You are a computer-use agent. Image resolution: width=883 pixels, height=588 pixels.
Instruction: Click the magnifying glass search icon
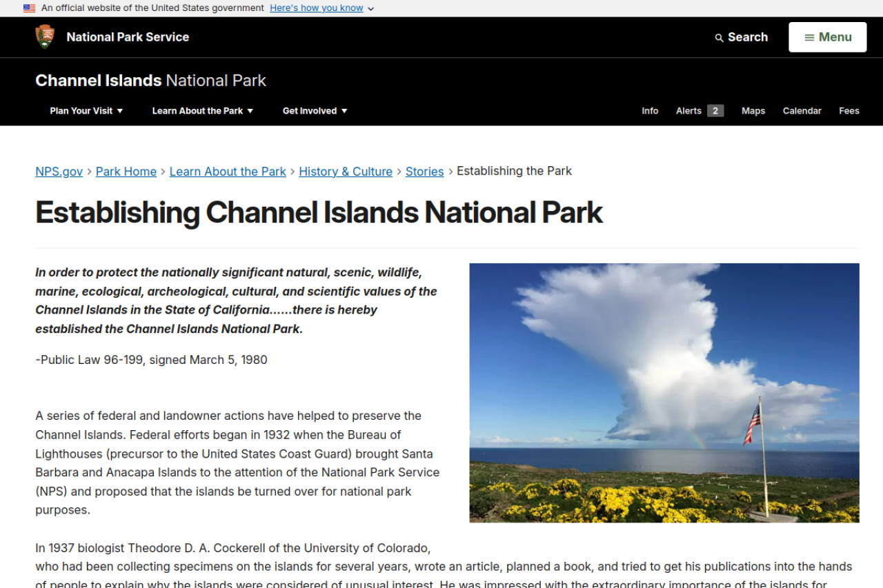(x=720, y=38)
